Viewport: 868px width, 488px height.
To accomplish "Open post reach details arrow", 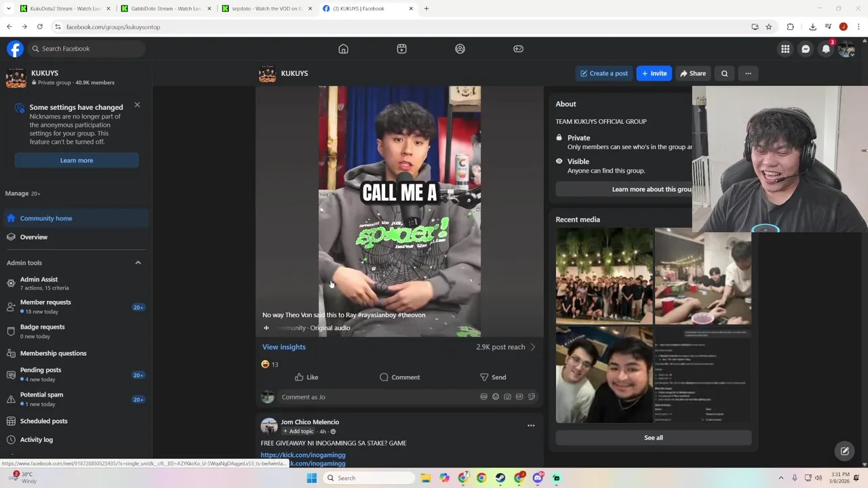I will [x=533, y=347].
